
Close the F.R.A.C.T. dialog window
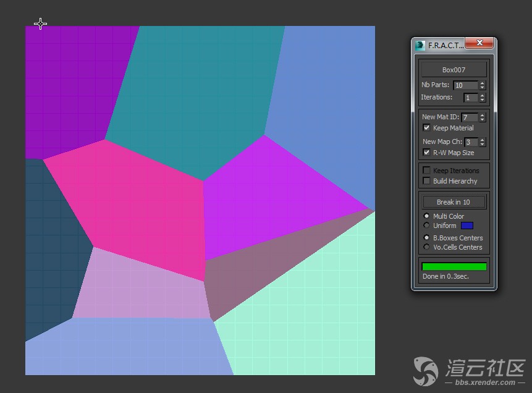tap(479, 43)
